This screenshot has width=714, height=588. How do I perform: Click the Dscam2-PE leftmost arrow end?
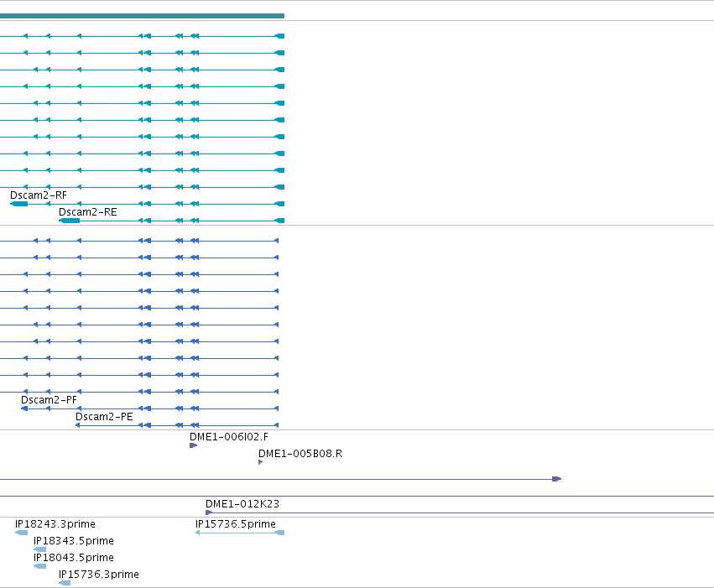point(78,425)
